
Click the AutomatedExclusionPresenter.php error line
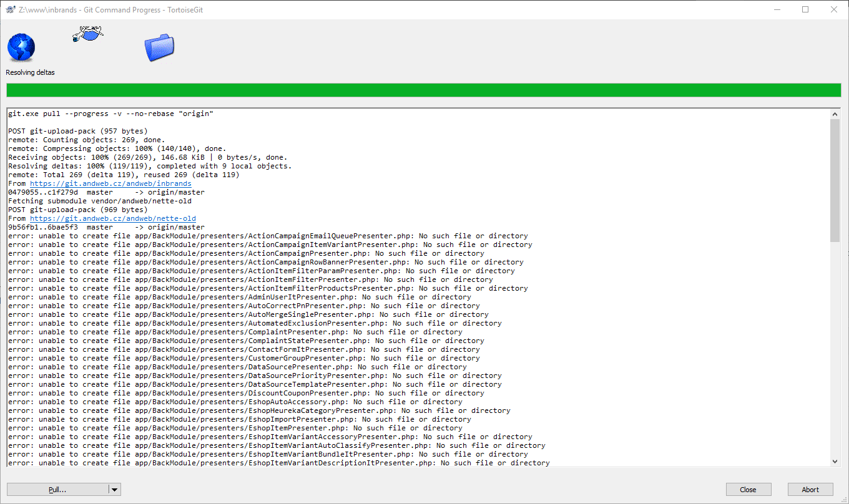pyautogui.click(x=255, y=324)
